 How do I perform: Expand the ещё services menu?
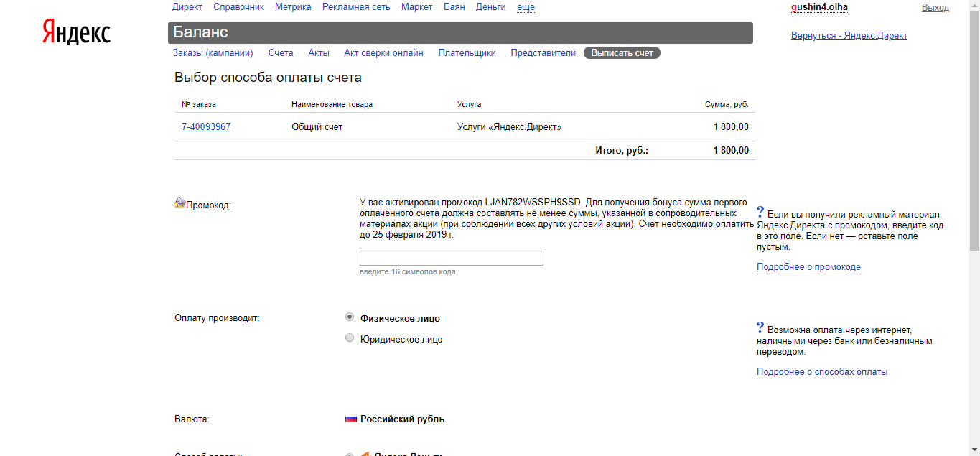click(x=526, y=7)
